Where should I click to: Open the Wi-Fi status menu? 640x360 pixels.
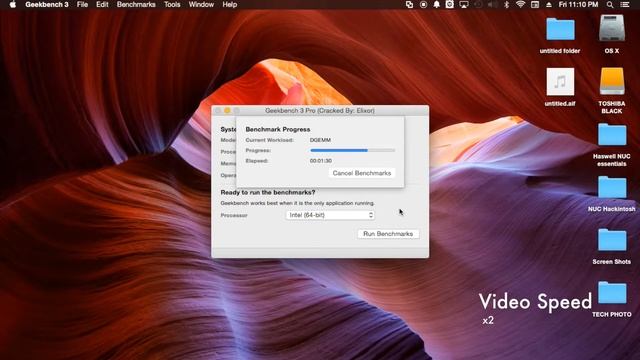[x=520, y=4]
